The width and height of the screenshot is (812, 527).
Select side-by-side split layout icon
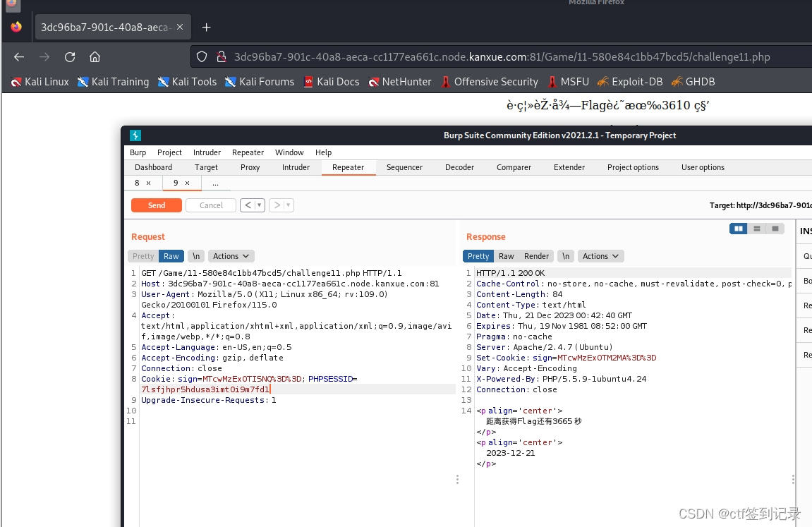pyautogui.click(x=739, y=229)
